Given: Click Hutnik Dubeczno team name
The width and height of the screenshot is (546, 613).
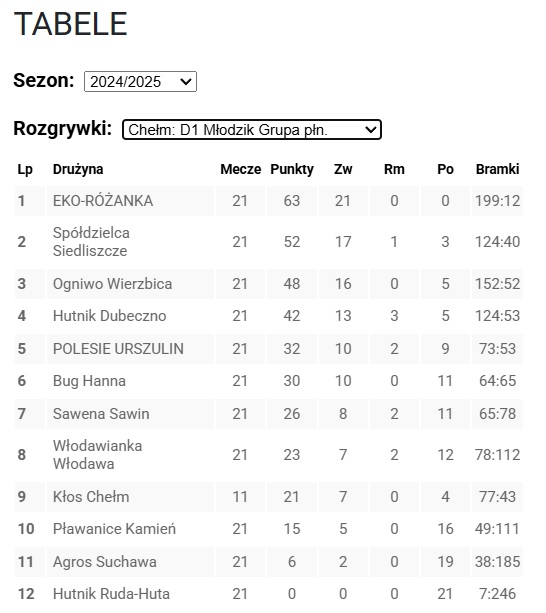Looking at the screenshot, I should tap(109, 316).
